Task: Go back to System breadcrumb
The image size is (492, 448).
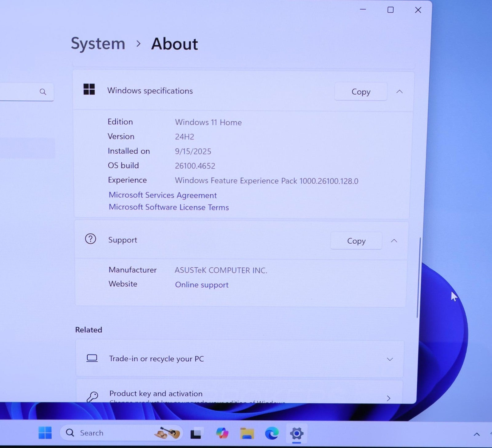Action: coord(98,44)
